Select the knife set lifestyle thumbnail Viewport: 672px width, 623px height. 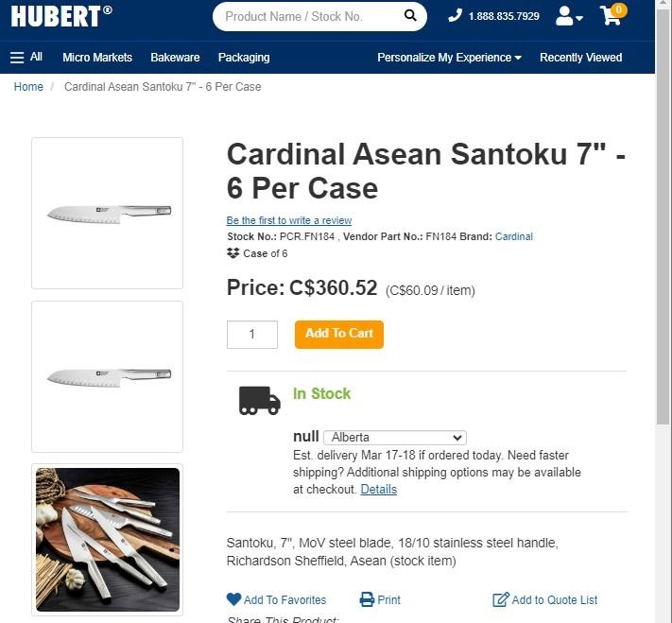[x=108, y=539]
